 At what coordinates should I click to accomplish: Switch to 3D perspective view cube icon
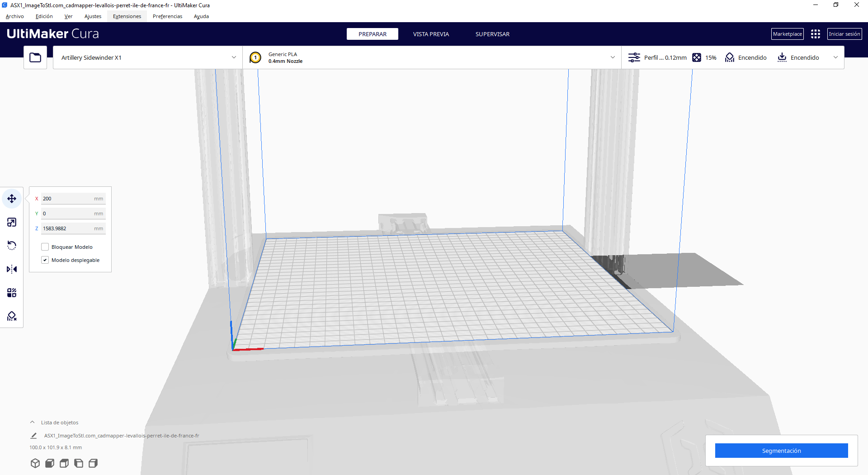35,463
